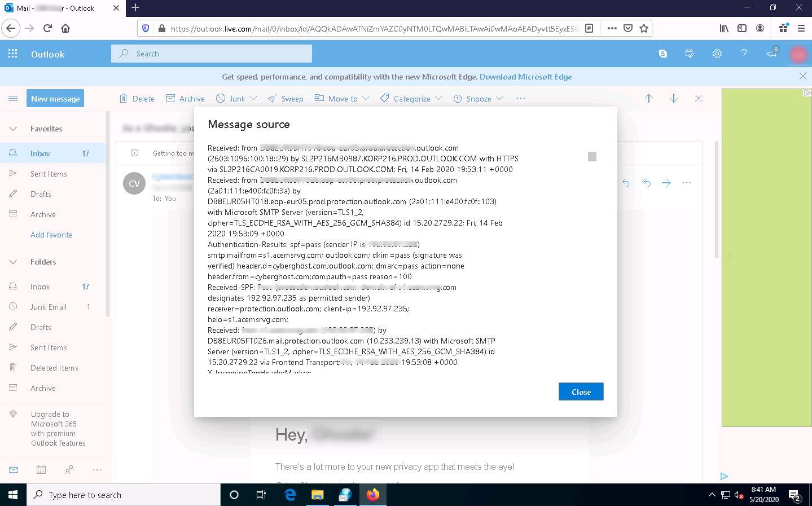Image resolution: width=812 pixels, height=506 pixels.
Task: Switch to Calendar module icon
Action: coord(41,469)
